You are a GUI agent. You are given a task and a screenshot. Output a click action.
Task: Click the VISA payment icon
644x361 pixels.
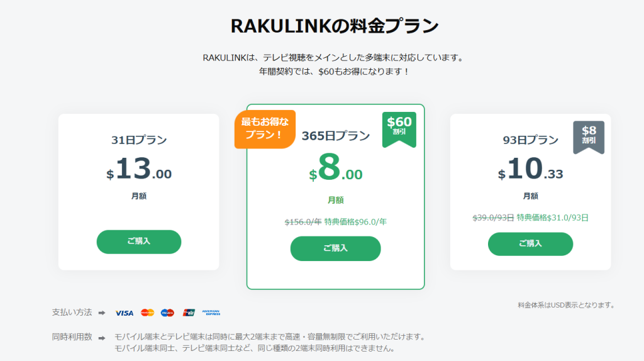(x=125, y=313)
